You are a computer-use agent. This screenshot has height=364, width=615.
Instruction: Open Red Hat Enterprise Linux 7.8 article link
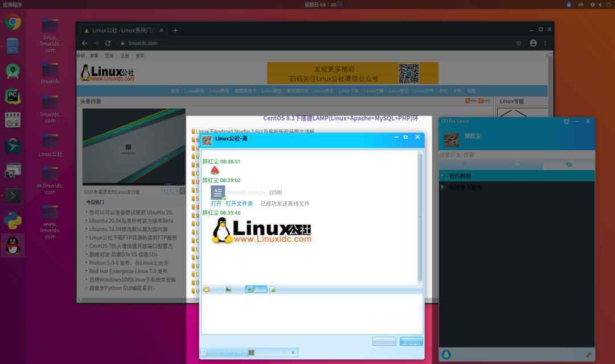[128, 271]
